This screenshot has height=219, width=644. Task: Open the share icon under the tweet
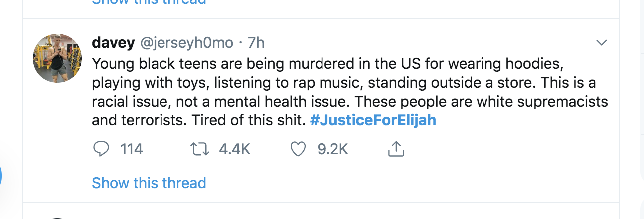pos(395,149)
